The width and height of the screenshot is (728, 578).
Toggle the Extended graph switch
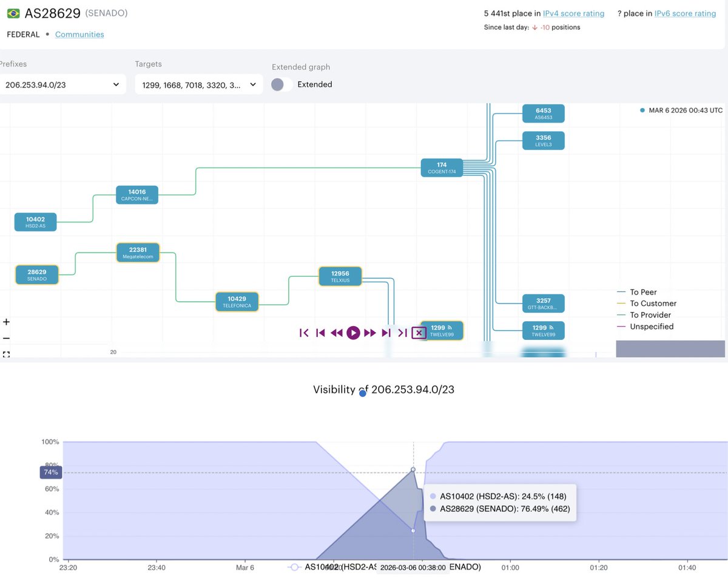(282, 84)
